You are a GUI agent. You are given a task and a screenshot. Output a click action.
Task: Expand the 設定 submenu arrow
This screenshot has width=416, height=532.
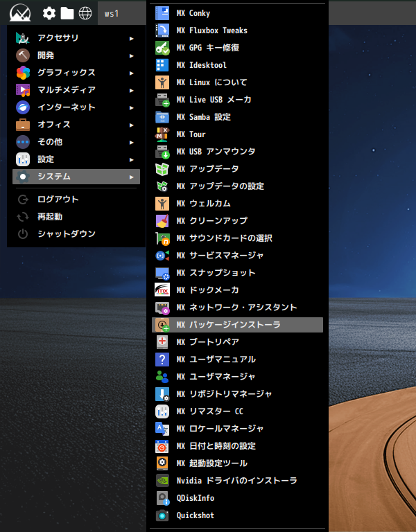[x=132, y=160]
